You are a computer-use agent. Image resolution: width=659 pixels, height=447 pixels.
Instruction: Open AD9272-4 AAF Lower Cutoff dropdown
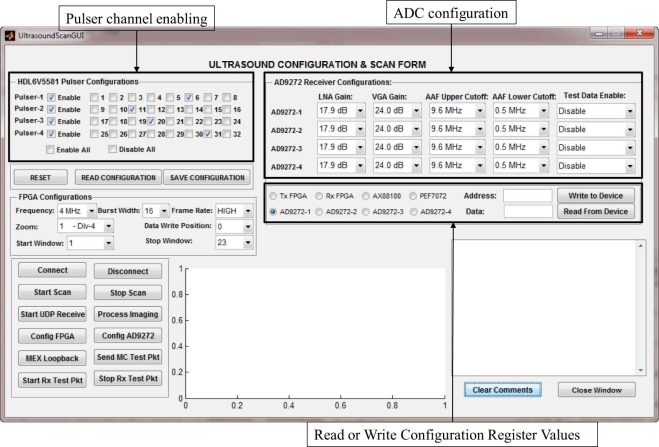click(x=521, y=166)
